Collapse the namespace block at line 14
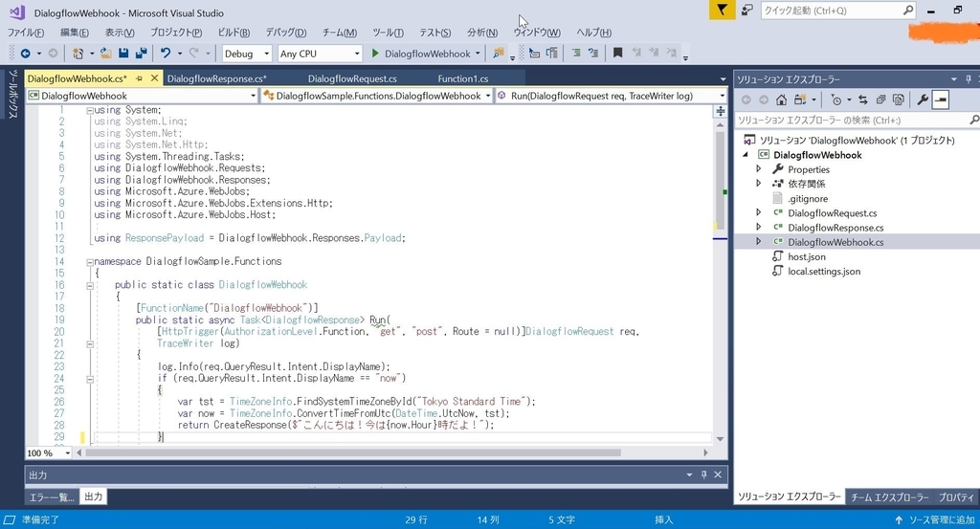The width and height of the screenshot is (980, 529). click(x=90, y=262)
